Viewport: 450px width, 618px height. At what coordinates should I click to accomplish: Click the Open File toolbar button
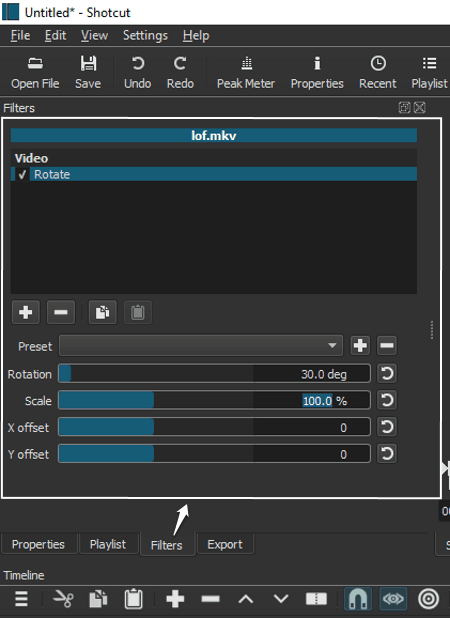(35, 73)
